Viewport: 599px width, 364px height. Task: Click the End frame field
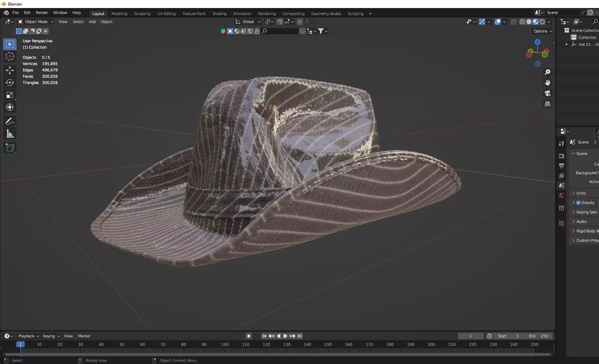tap(539, 336)
